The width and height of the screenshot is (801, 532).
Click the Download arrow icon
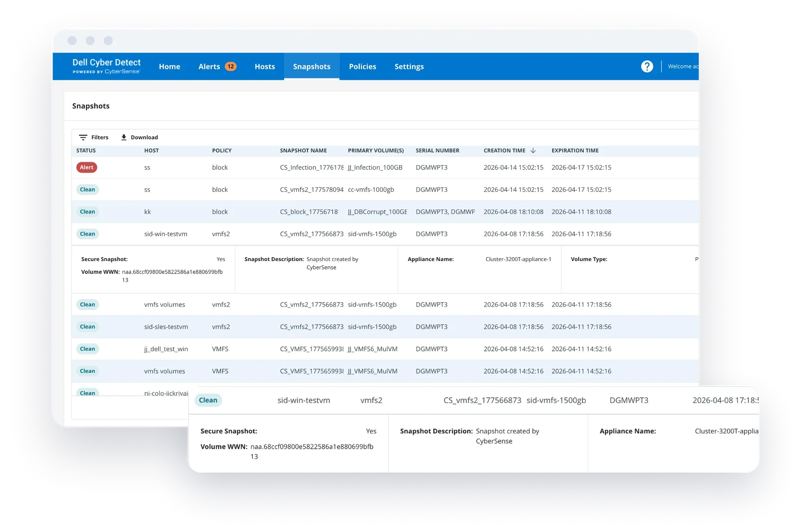pyautogui.click(x=124, y=137)
